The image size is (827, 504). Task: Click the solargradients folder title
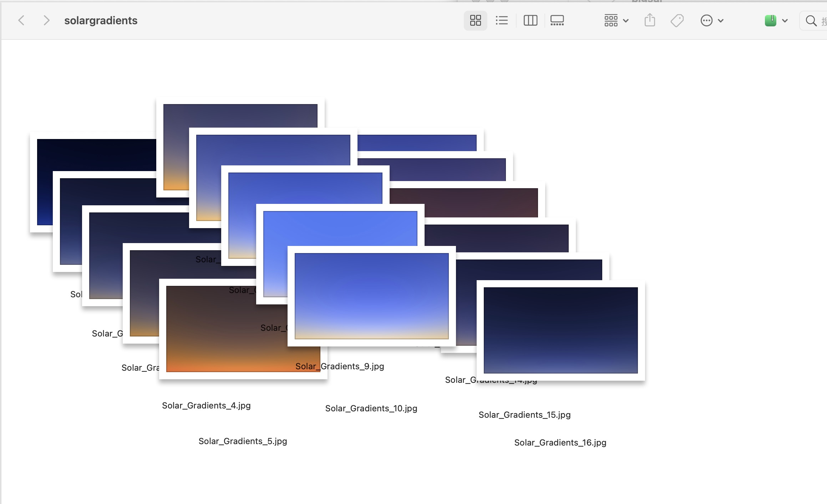[x=101, y=21]
